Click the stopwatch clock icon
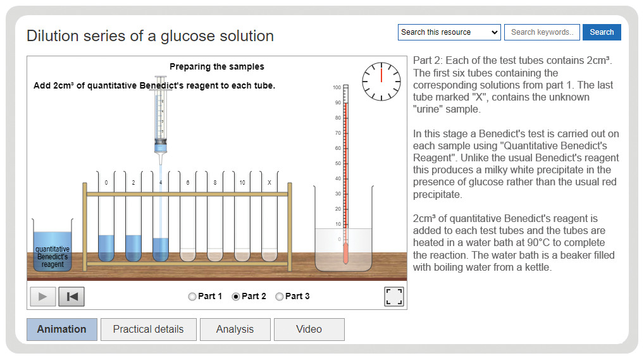This screenshot has height=358, width=644. click(x=381, y=82)
